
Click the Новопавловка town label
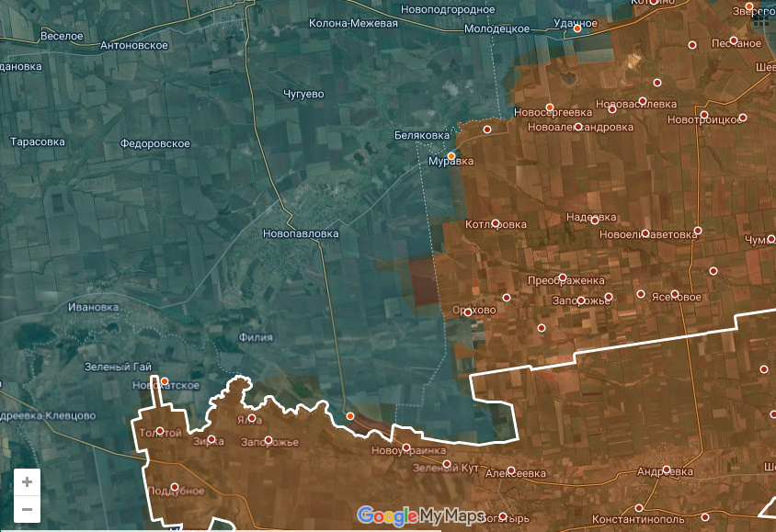[x=301, y=233]
